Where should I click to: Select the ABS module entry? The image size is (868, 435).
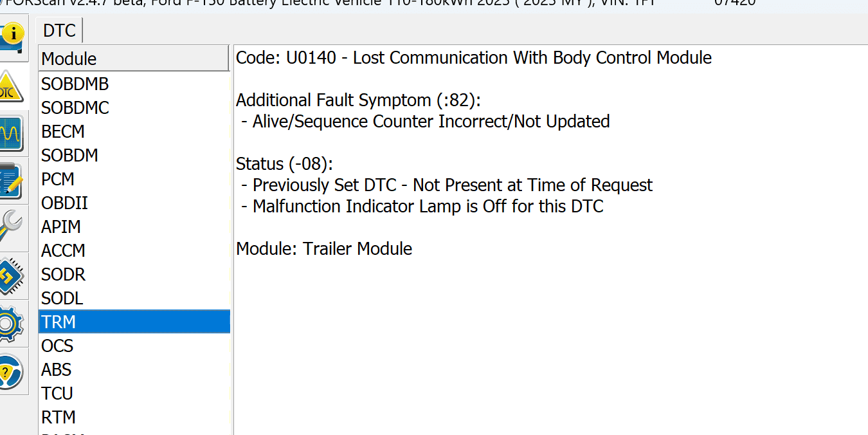point(57,370)
